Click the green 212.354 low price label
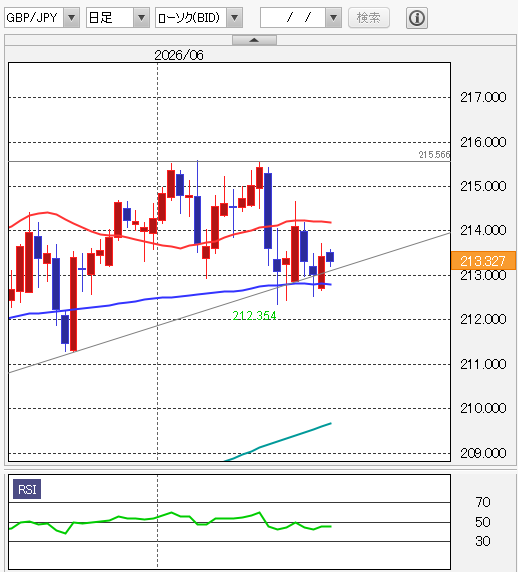This screenshot has height=572, width=518. click(x=254, y=316)
